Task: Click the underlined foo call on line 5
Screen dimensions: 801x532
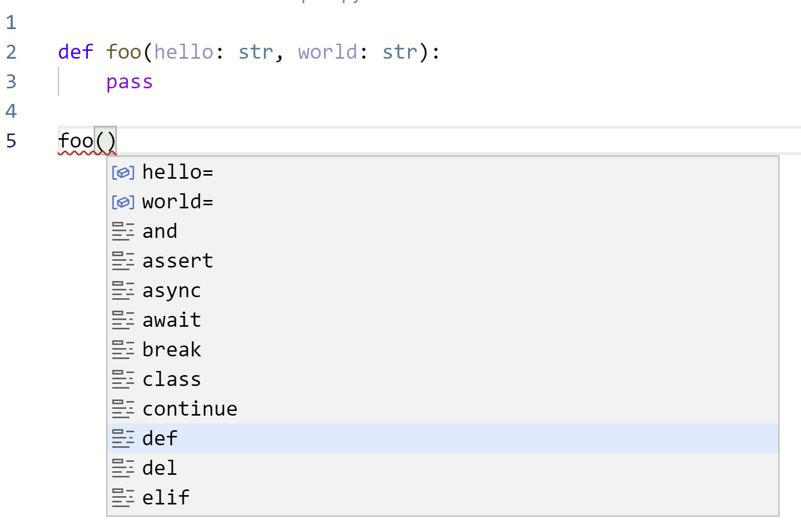Action: (75, 140)
